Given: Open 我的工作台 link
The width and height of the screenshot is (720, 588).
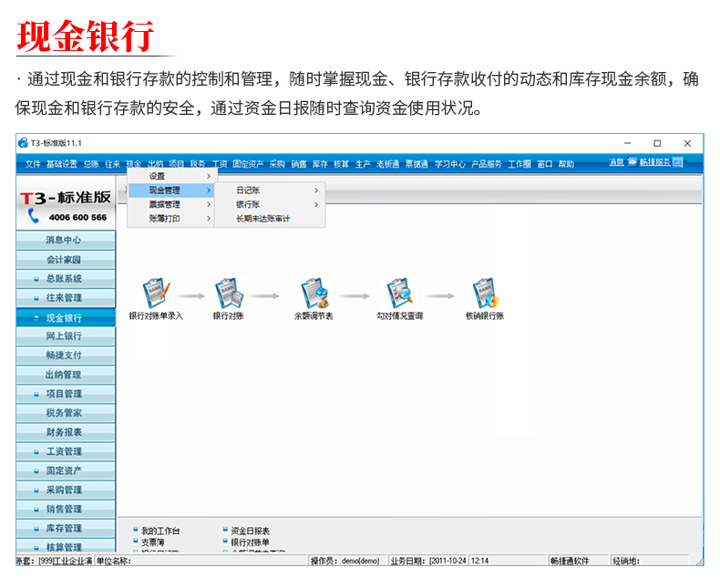Looking at the screenshot, I should [160, 531].
